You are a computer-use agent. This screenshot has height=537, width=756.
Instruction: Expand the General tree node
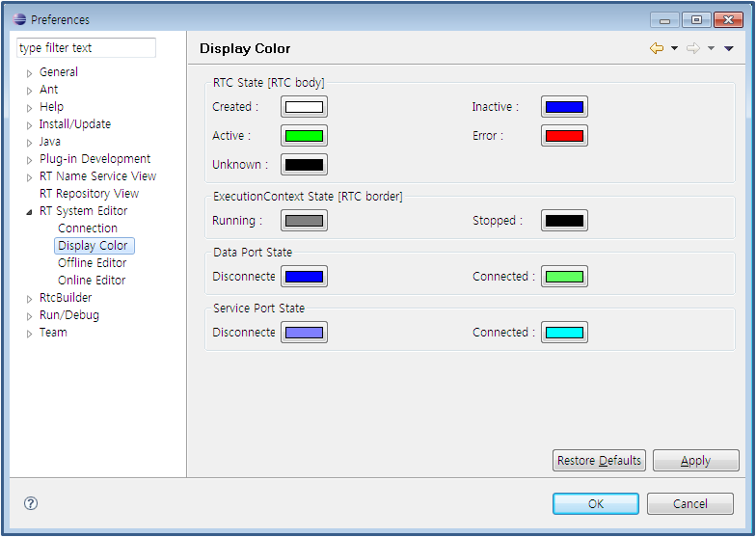coord(30,72)
